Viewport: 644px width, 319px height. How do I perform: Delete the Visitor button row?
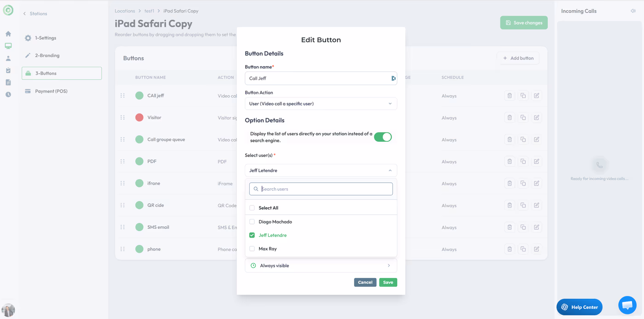(x=510, y=117)
